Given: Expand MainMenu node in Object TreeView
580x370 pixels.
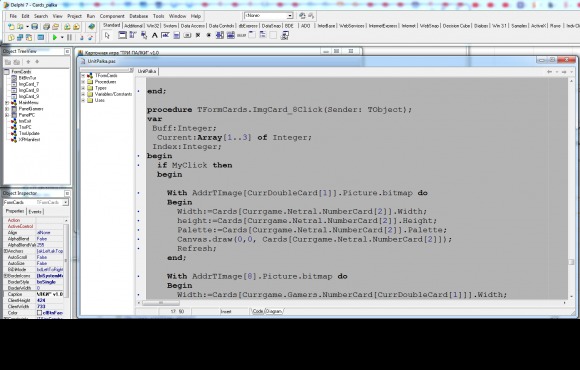Looking at the screenshot, I should click(x=7, y=103).
